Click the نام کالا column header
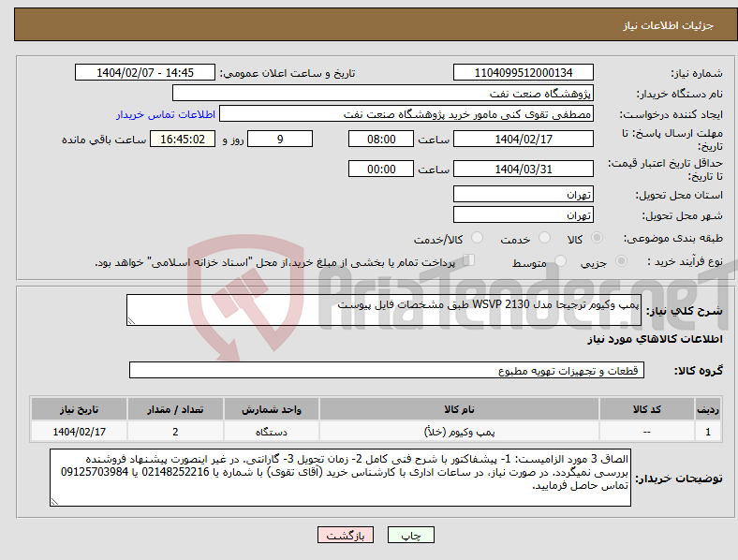738x560 pixels. (x=459, y=409)
